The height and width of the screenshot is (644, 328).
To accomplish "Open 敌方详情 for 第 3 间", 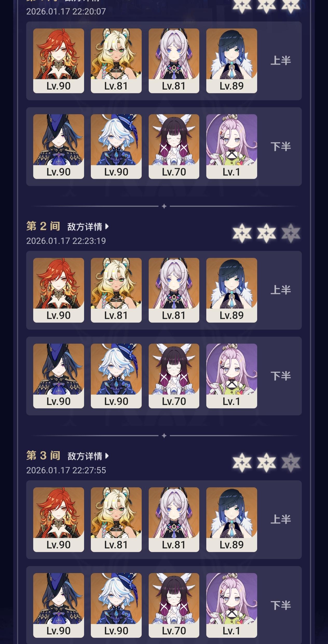I will 88,456.
